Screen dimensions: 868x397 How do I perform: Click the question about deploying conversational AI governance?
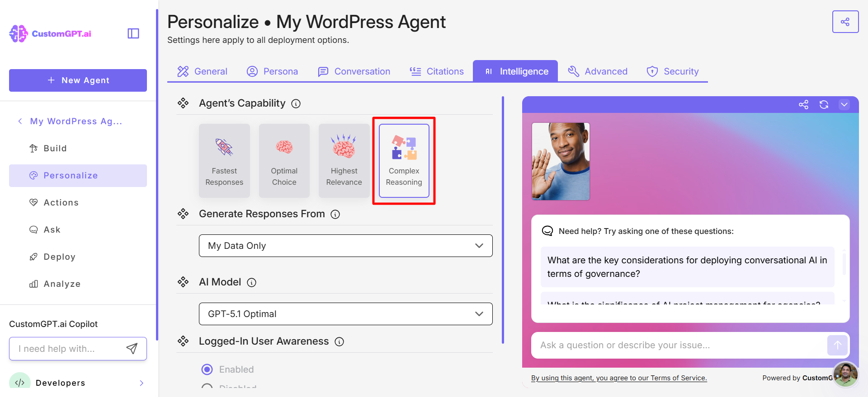coord(688,267)
